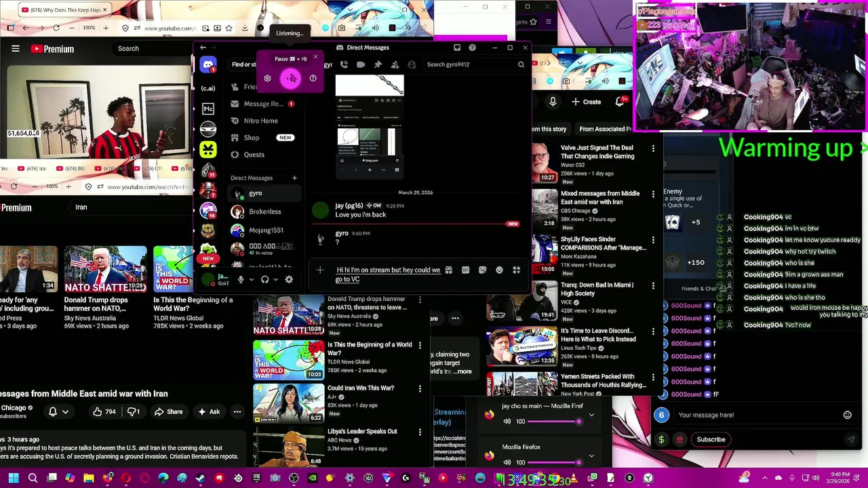Start a video call in Discord DM
Viewport: 868px width, 488px height.
tap(361, 64)
